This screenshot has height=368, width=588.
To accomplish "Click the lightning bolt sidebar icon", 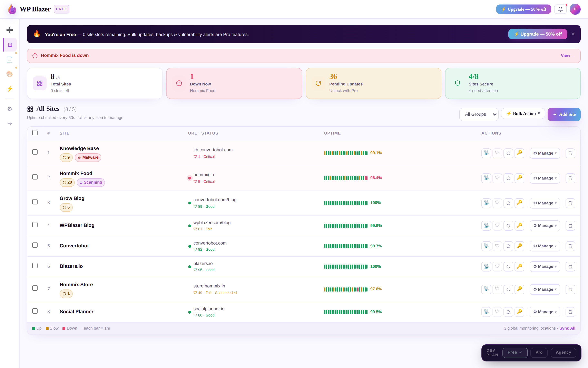I will point(9,89).
